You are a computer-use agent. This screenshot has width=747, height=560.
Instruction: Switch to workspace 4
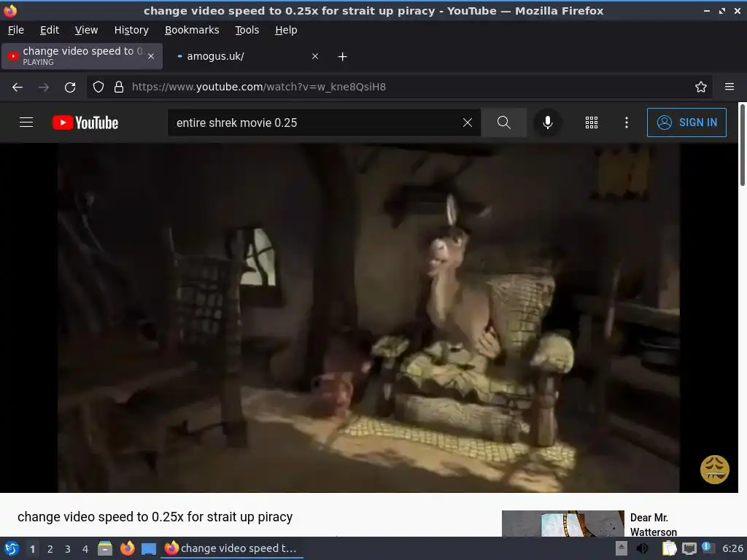click(x=85, y=549)
